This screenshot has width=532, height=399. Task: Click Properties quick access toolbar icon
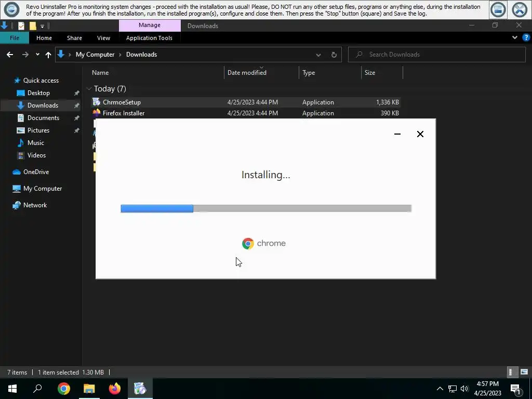click(x=21, y=26)
